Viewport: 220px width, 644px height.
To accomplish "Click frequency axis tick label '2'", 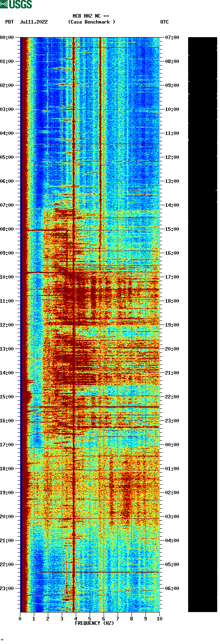I will pos(48,618).
